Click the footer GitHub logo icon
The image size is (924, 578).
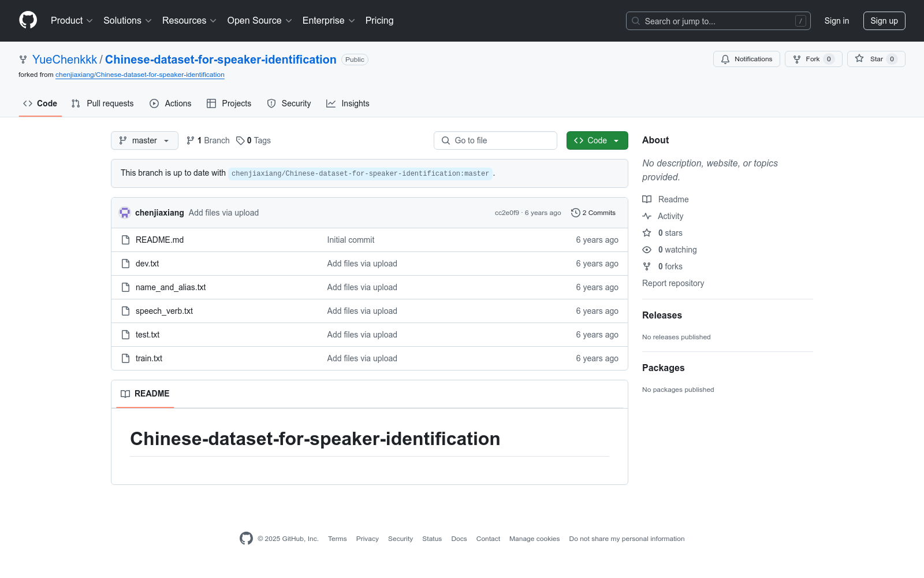(x=246, y=539)
